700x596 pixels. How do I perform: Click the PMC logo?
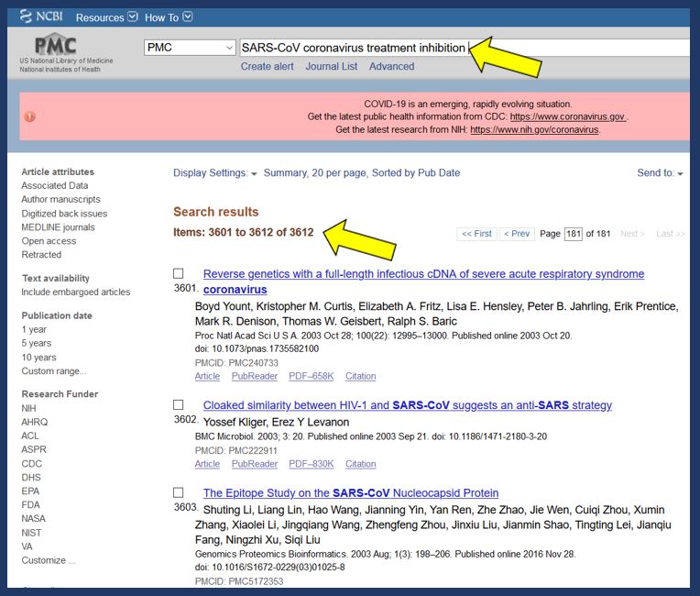point(55,47)
